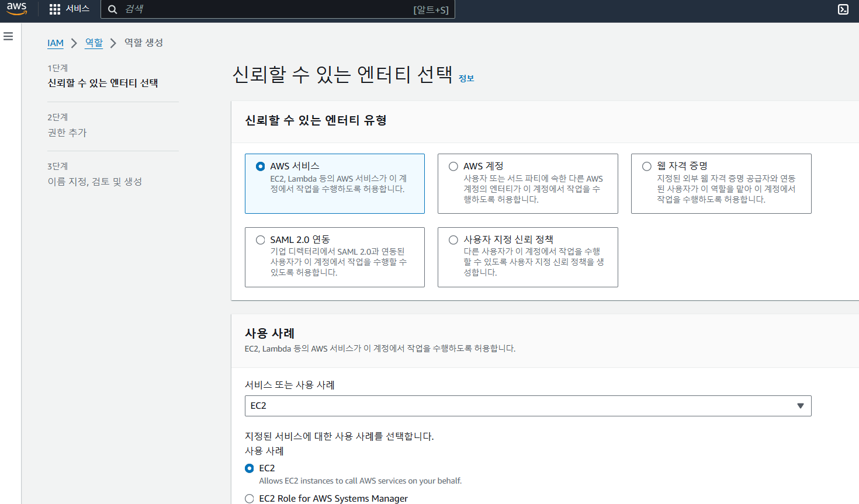Select the 웹 자격 증명 radio option
Image resolution: width=859 pixels, height=504 pixels.
coord(647,166)
